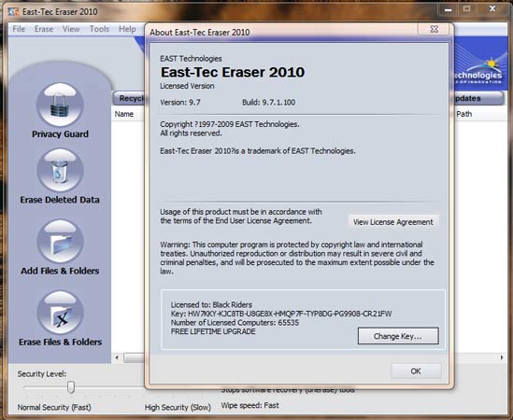The height and width of the screenshot is (420, 513).
Task: Open the Privacy Guard padlock icon
Action: tap(60, 105)
